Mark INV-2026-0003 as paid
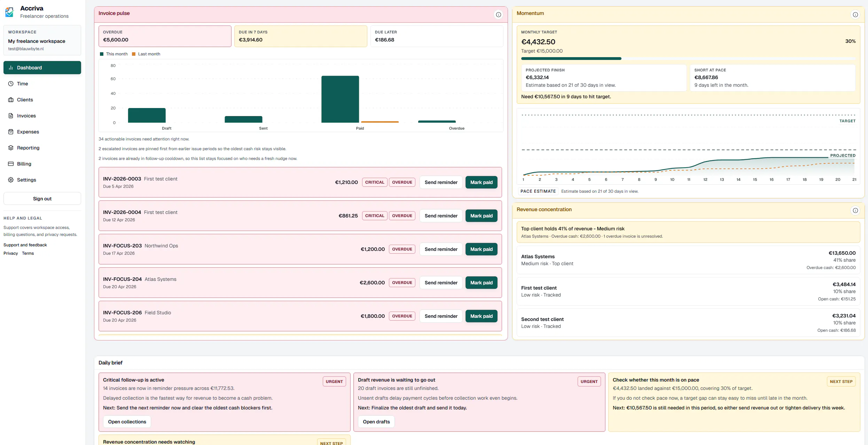Viewport: 868px width, 445px height. pos(482,182)
